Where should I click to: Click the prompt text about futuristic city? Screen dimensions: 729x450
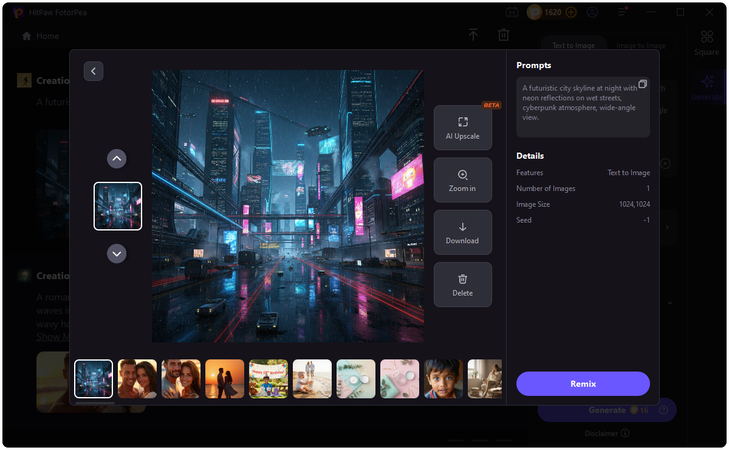(580, 103)
